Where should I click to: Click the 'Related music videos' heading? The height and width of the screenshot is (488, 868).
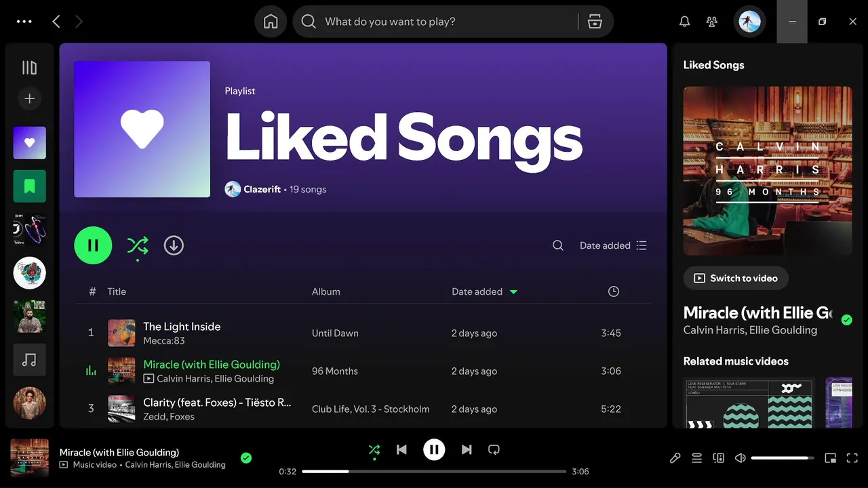736,361
